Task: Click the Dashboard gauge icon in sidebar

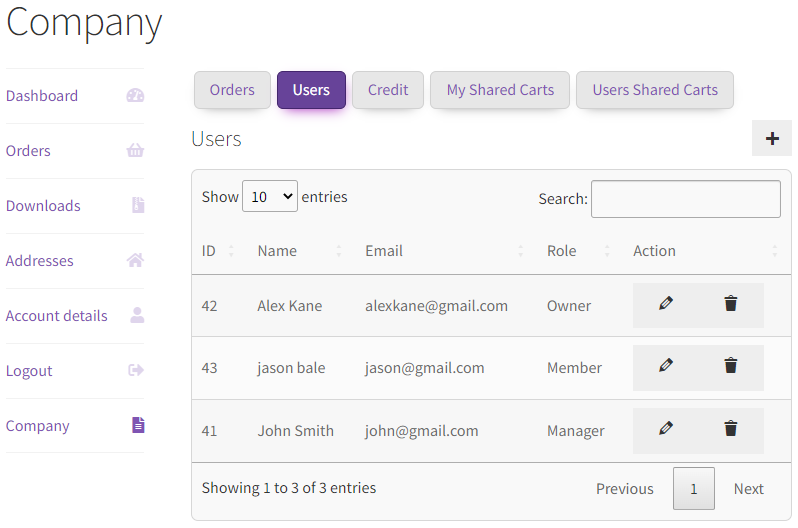Action: point(135,95)
